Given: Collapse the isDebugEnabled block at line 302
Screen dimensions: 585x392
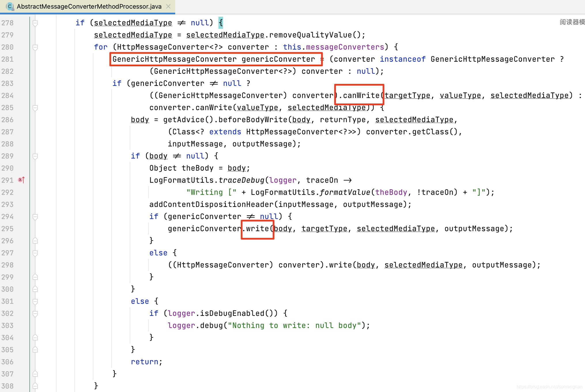Looking at the screenshot, I should coord(35,313).
